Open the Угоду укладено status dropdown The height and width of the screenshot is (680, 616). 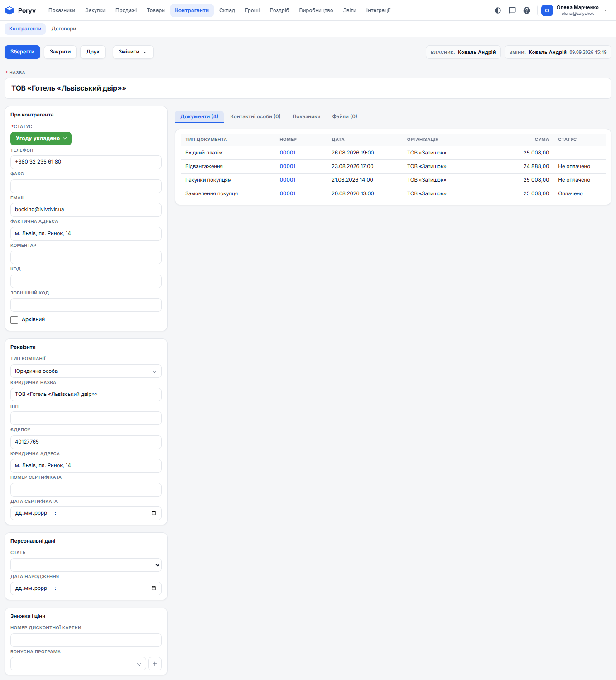click(x=41, y=139)
